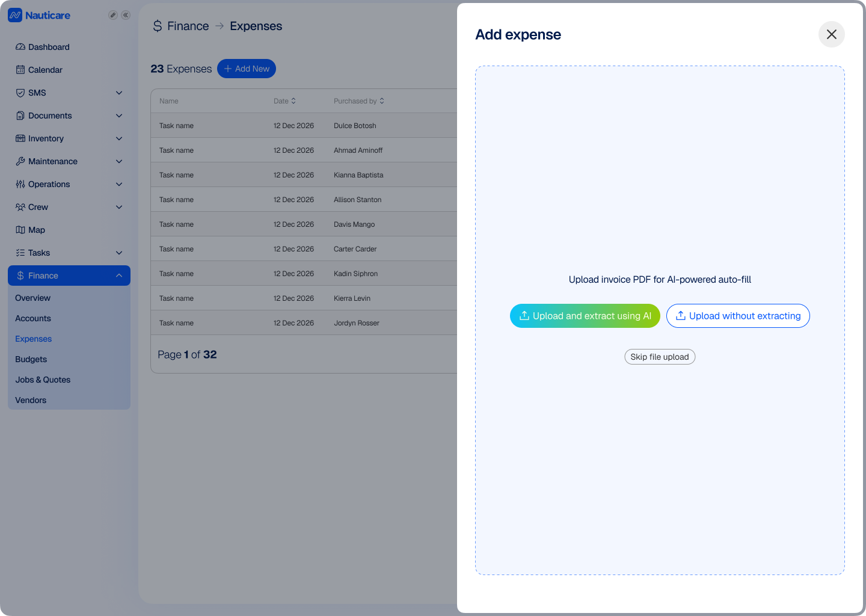Click Upload without extracting button
Screen dimensions: 866x616
pyautogui.click(x=738, y=316)
